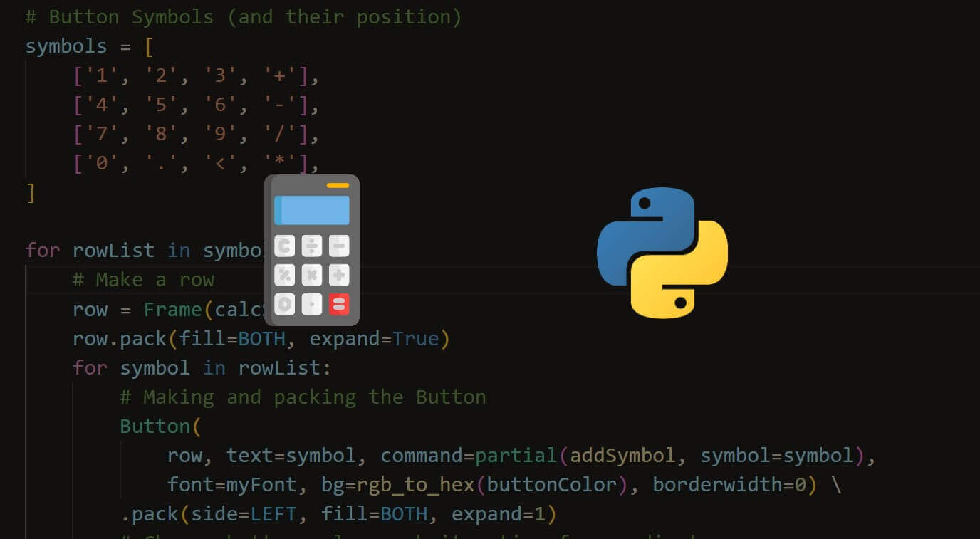Click the '+' string in the symbols list
This screenshot has height=539, width=980.
pos(281,75)
